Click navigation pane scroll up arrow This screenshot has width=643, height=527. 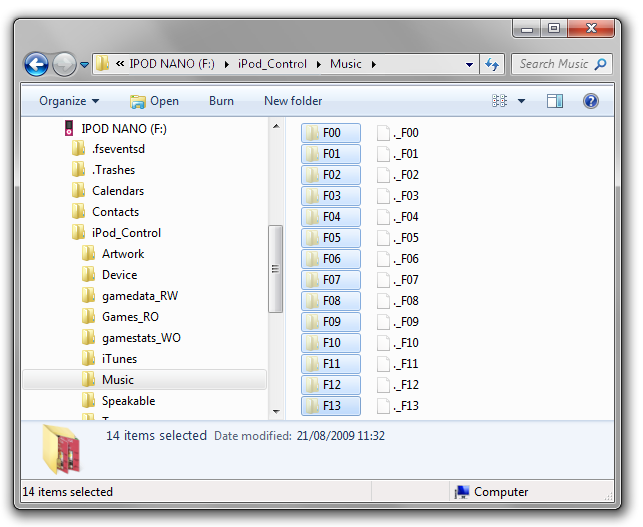tap(276, 126)
